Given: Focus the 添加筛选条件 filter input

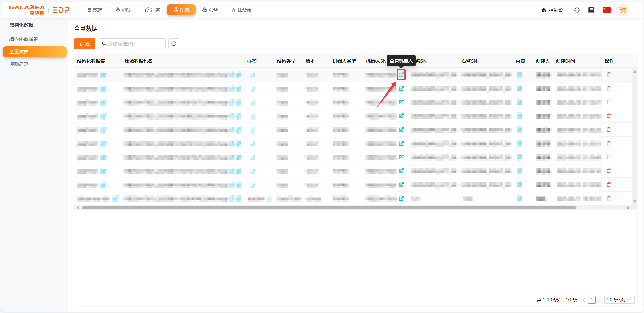Looking at the screenshot, I should [134, 44].
